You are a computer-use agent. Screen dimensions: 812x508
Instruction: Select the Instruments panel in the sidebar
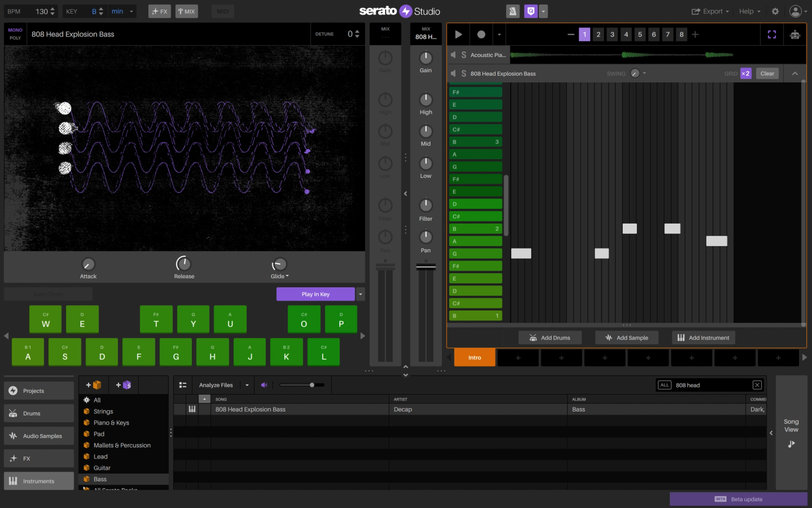point(38,481)
